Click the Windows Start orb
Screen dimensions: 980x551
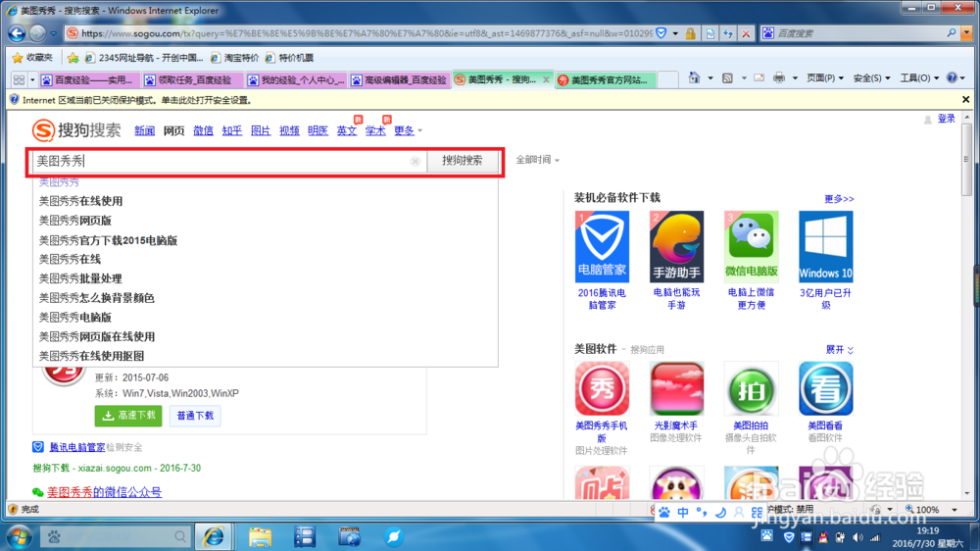[x=19, y=536]
